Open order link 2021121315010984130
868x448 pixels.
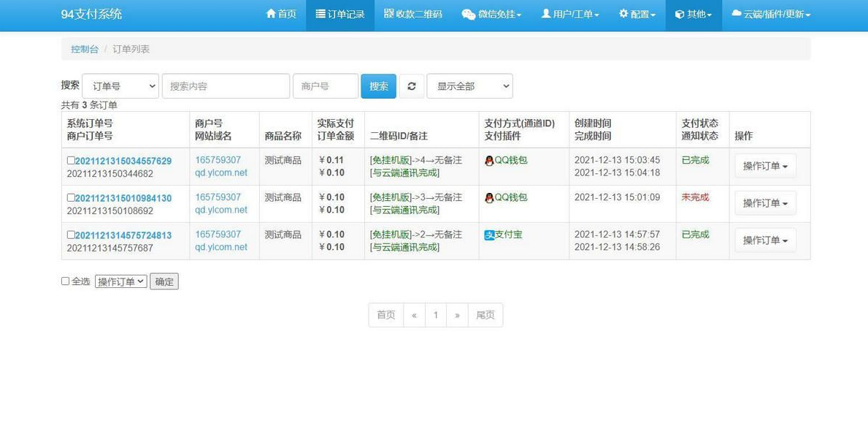[123, 199]
